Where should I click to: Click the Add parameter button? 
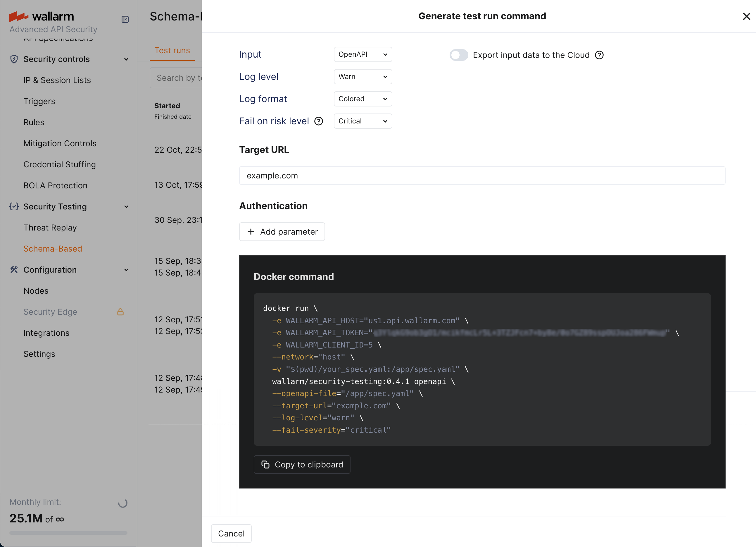coord(282,231)
